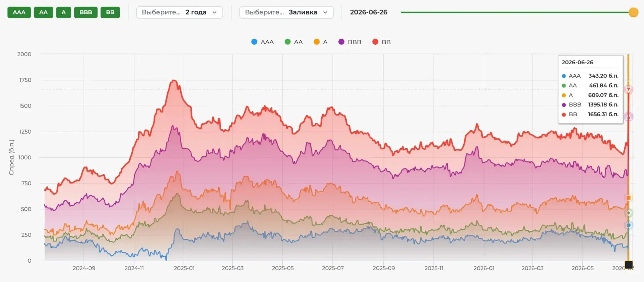The image size is (644, 282).
Task: Toggle the AAA rating filter button
Action: [x=19, y=12]
